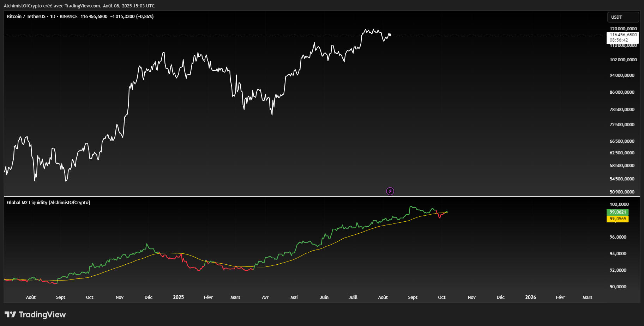Click the -1 015,3300 (-0,86%) change value
Image resolution: width=644 pixels, height=326 pixels.
tap(132, 17)
